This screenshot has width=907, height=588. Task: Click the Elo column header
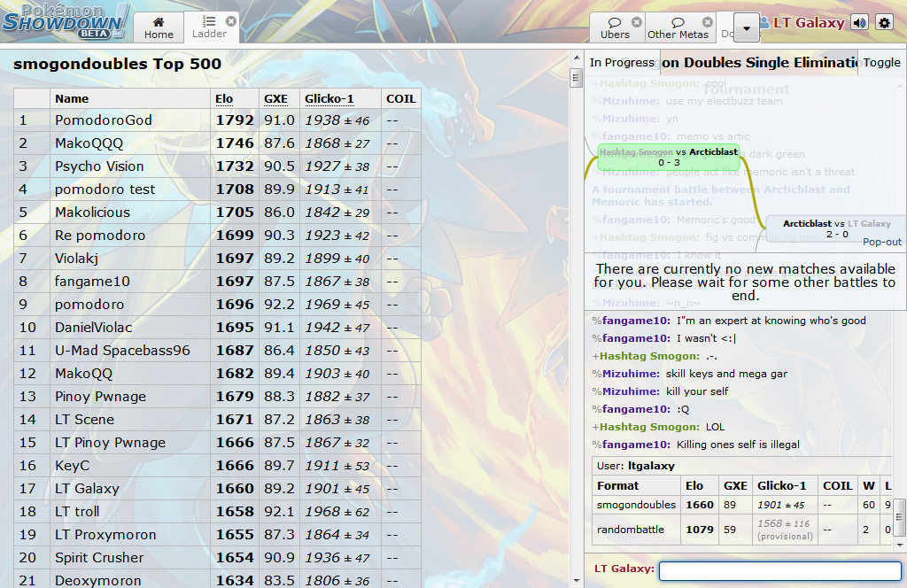pyautogui.click(x=224, y=98)
